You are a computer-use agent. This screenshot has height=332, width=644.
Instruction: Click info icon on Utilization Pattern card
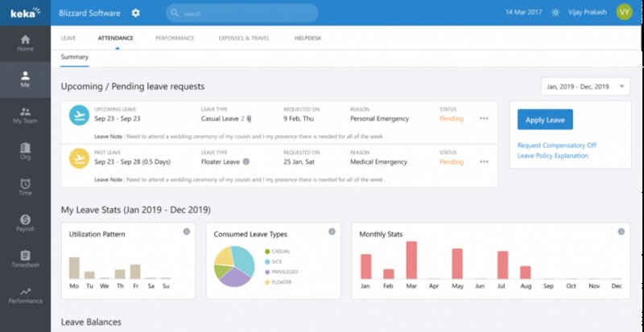coord(186,232)
